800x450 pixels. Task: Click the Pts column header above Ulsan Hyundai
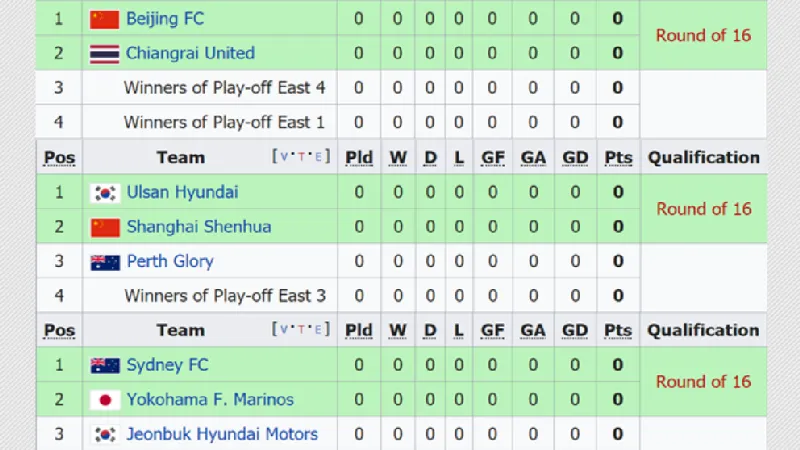tap(618, 158)
